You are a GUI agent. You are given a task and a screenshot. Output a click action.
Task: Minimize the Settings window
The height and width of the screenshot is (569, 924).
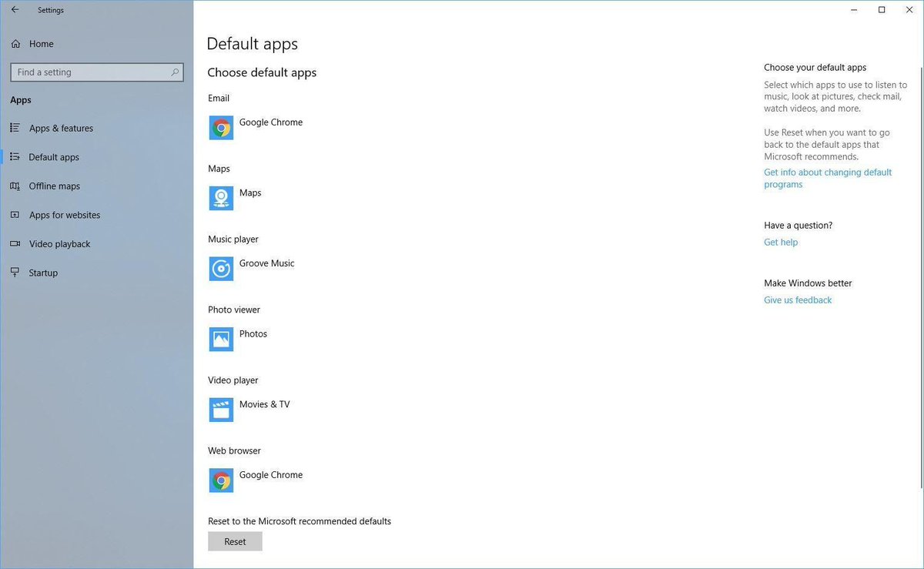tap(855, 10)
